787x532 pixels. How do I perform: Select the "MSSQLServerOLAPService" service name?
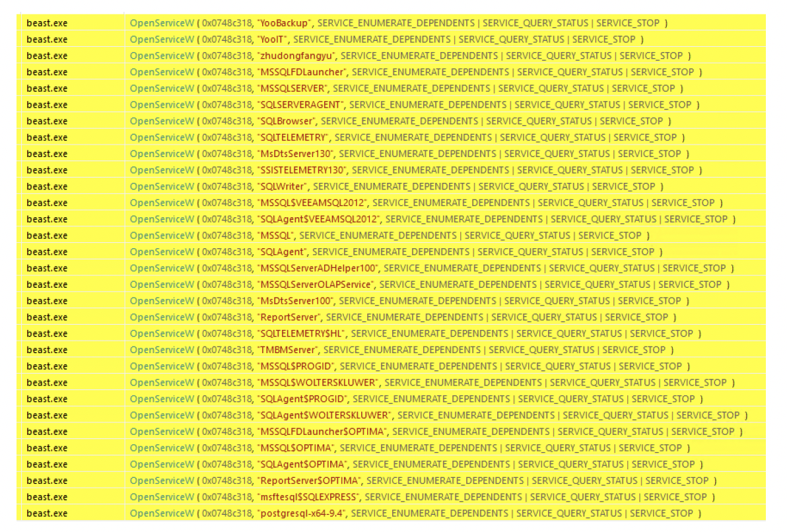[x=316, y=284]
